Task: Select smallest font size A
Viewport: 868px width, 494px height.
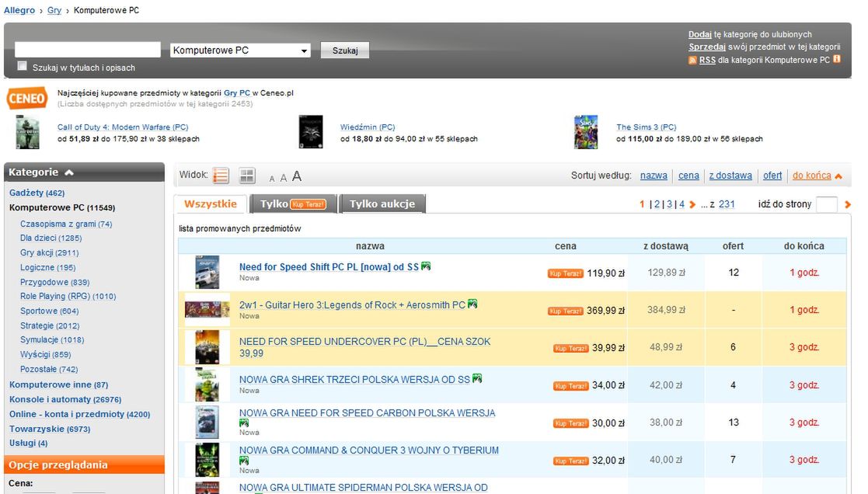Action: pos(272,179)
